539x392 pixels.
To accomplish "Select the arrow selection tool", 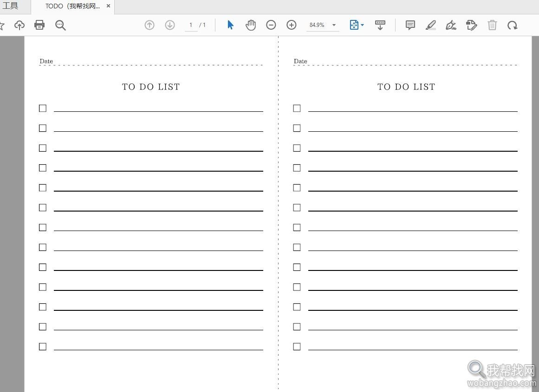I will (230, 25).
